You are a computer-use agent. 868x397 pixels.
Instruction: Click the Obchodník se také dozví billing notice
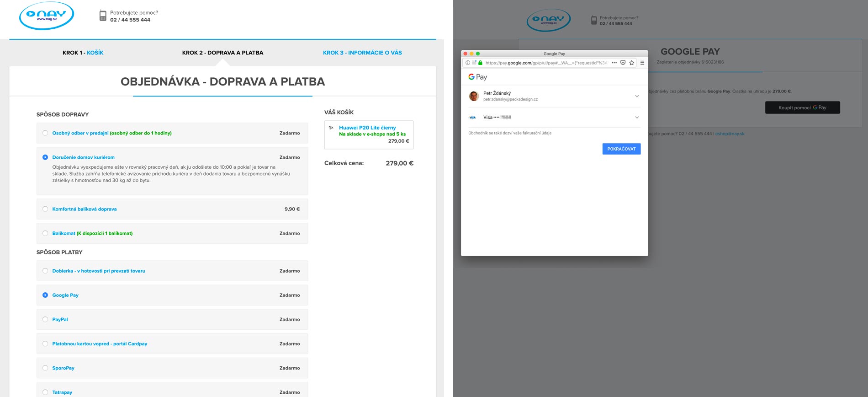[510, 133]
